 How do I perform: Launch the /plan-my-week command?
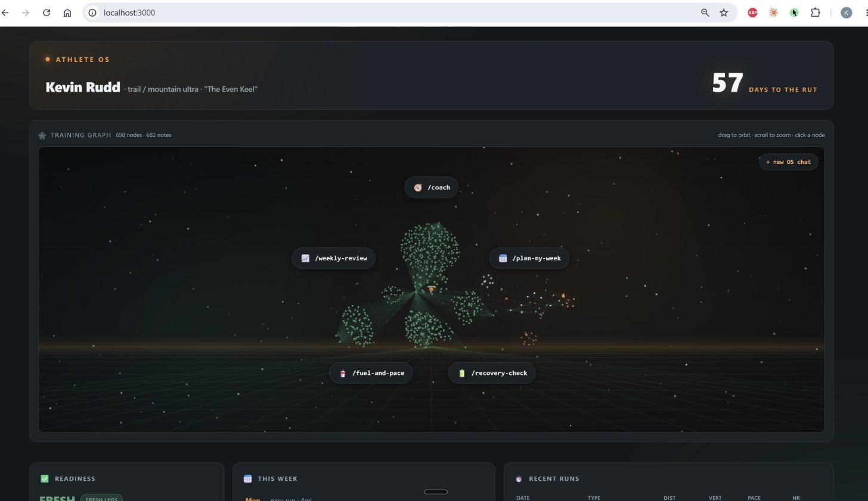(x=529, y=258)
